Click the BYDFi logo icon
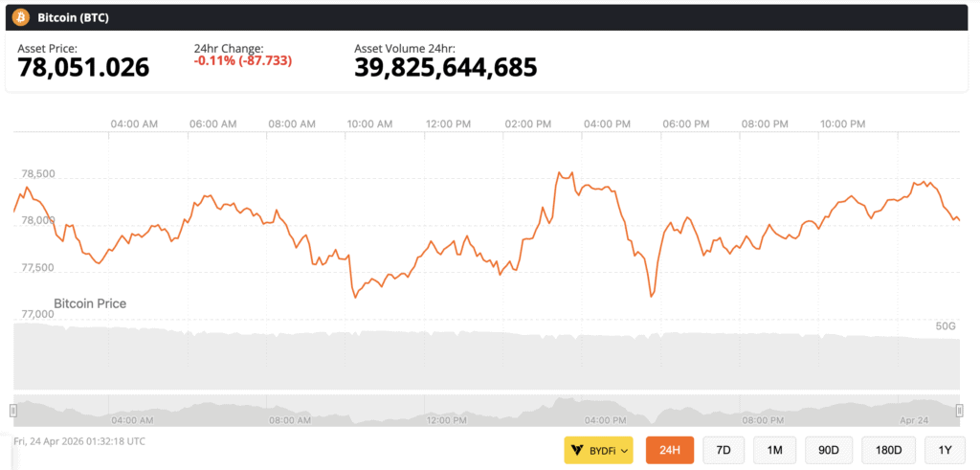The image size is (980, 470). [577, 450]
